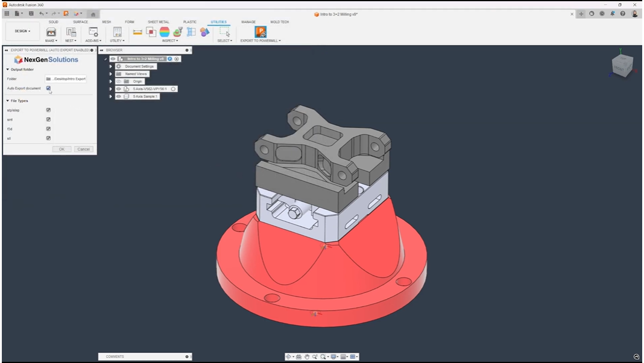Toggle the stp/step file type checkbox
The width and height of the screenshot is (644, 363).
coord(48,110)
